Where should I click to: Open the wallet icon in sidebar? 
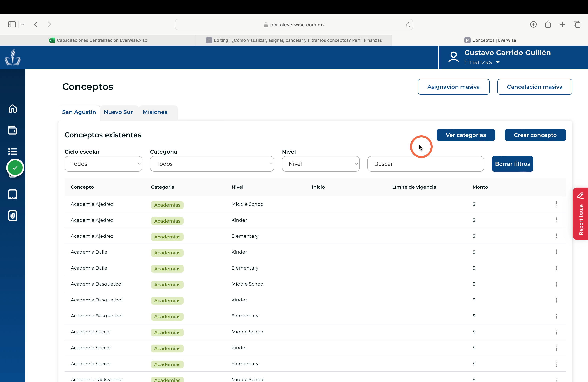(x=13, y=130)
